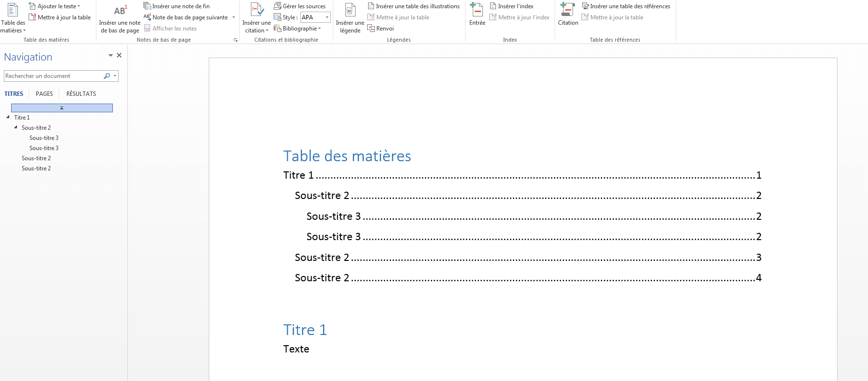Click Mettre à jour la table in Table des références group
Image resolution: width=868 pixels, height=381 pixels.
tap(612, 17)
